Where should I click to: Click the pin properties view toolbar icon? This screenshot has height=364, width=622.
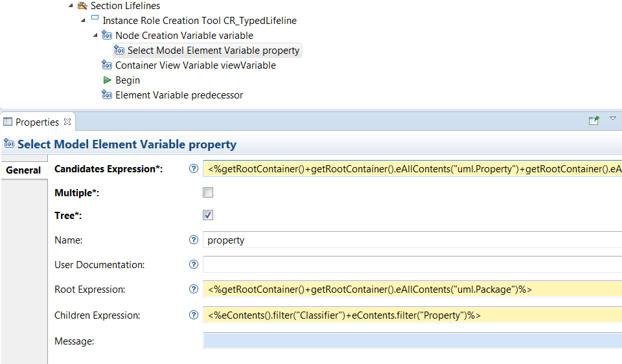coord(593,120)
